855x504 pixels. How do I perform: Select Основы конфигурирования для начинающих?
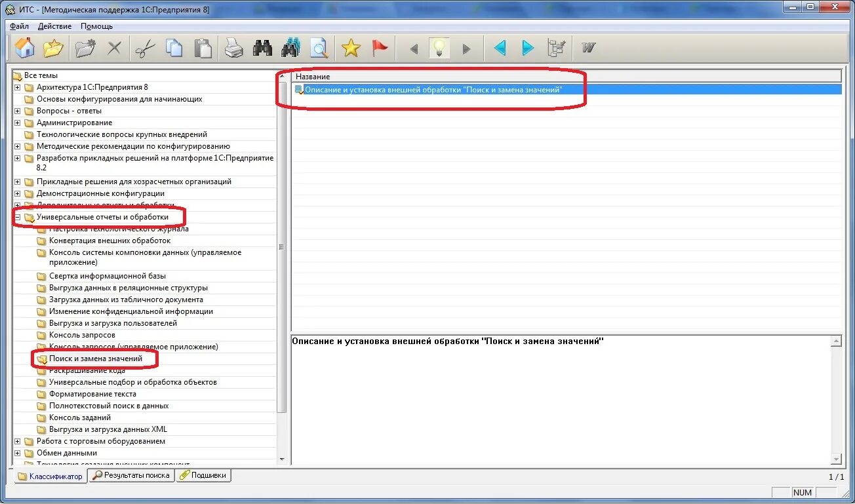[x=119, y=99]
